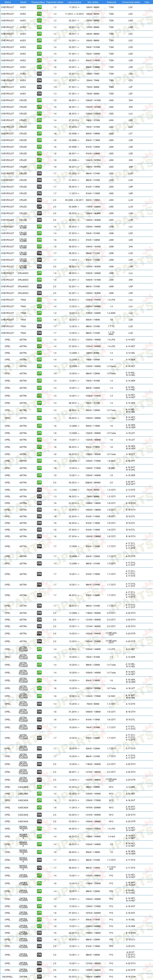Click petrol icon in Cascada A 16 XHT row
Viewport: 153px width, 980px height.
tap(39, 801)
